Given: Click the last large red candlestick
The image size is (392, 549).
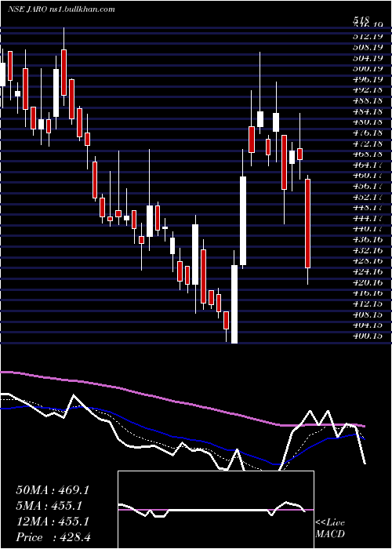Looking at the screenshot, I should pos(307,224).
